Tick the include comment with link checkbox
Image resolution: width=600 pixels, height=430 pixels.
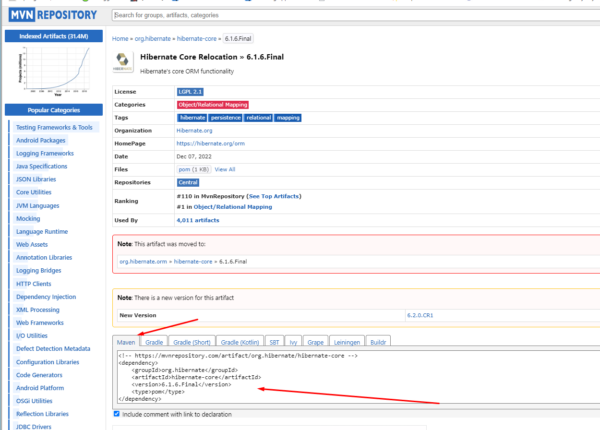click(x=117, y=414)
